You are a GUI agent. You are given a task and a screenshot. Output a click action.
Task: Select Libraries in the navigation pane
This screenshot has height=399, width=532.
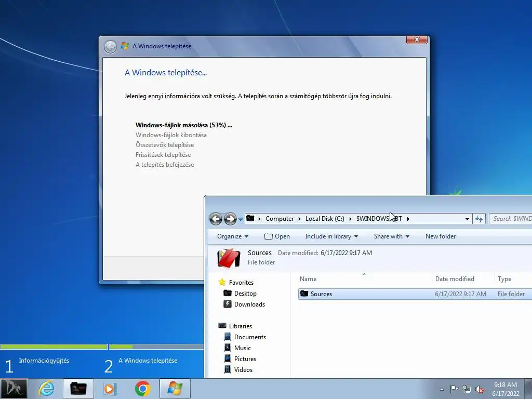[x=240, y=326]
